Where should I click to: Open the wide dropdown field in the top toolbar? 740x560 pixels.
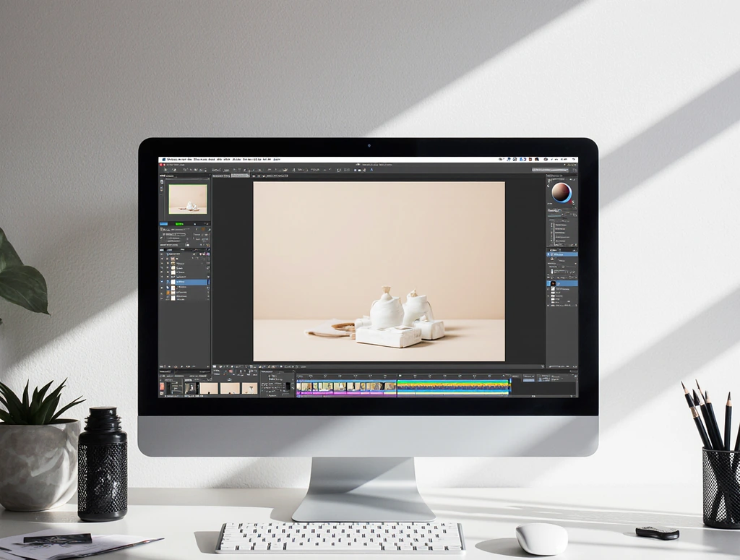[x=550, y=170]
